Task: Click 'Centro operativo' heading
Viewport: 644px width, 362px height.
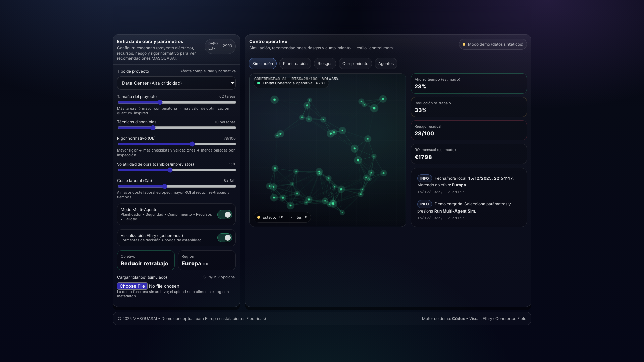Action: coord(268,41)
